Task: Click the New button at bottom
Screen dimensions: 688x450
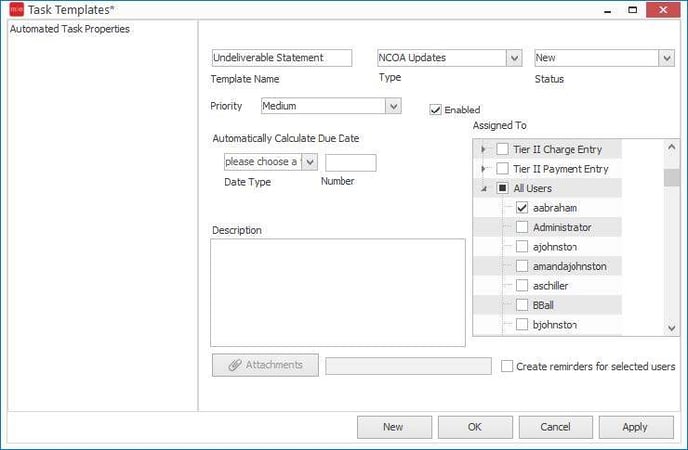Action: [x=394, y=427]
